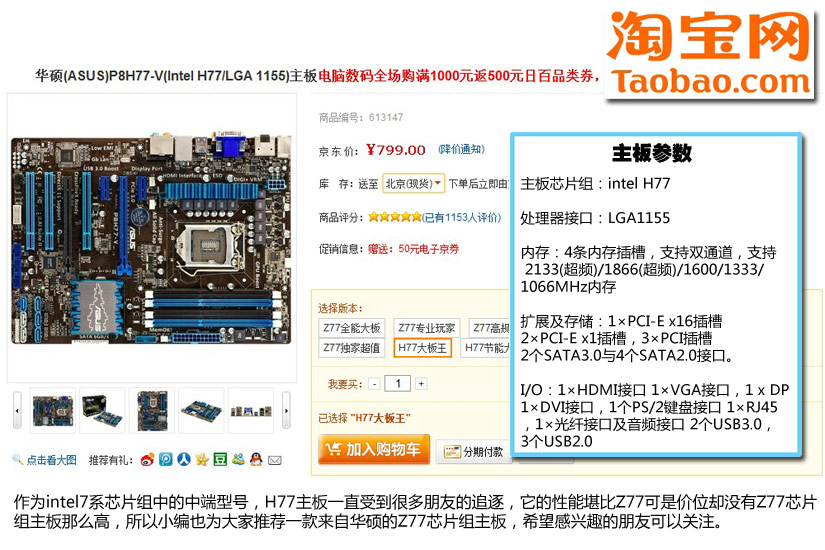The width and height of the screenshot is (825, 550).
Task: Increase purchase quantity with plus button
Action: [421, 384]
